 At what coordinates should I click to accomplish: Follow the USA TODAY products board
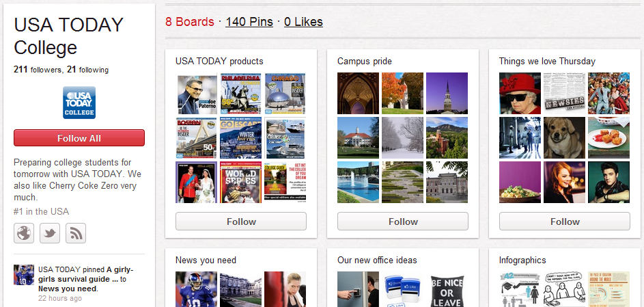point(241,222)
